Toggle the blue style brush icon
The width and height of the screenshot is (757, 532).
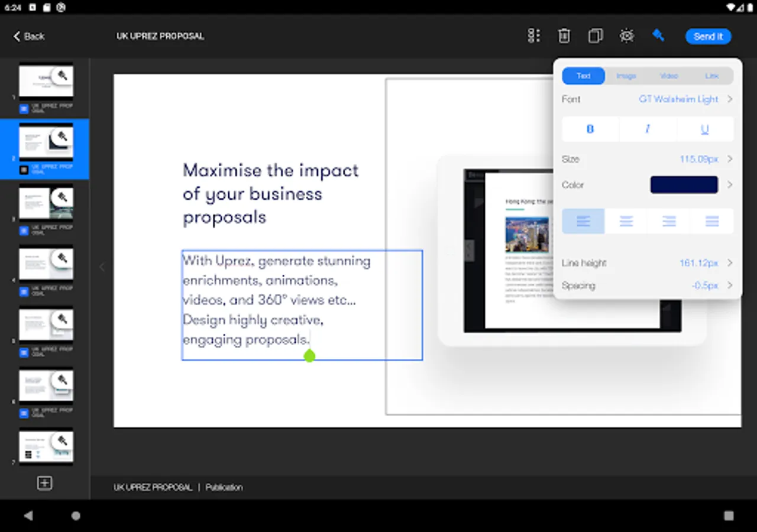[658, 35]
